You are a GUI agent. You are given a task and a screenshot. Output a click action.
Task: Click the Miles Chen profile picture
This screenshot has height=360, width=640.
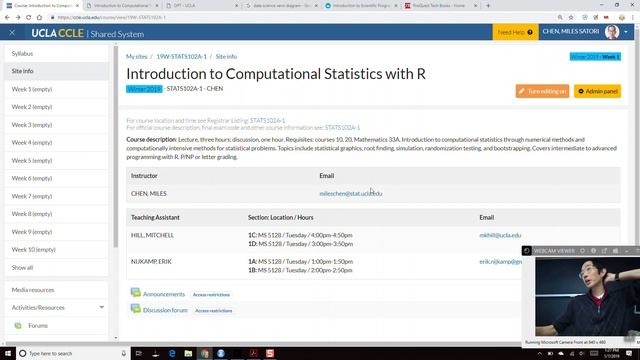coord(612,32)
